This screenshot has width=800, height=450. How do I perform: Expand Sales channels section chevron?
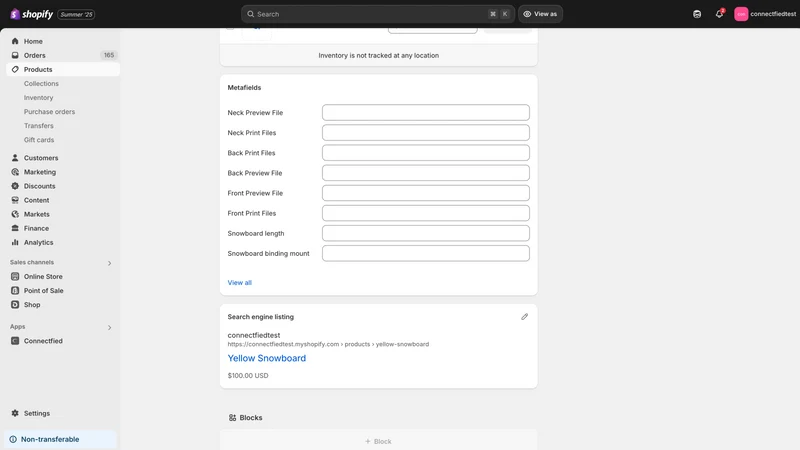(x=109, y=263)
